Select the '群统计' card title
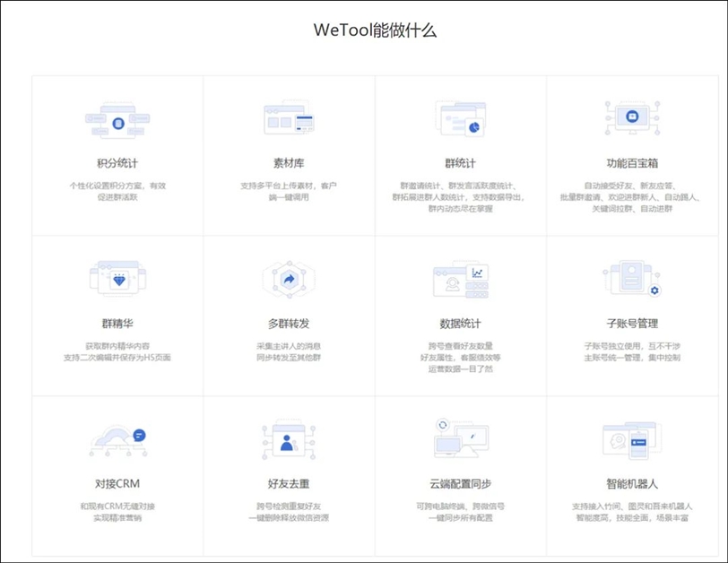Image resolution: width=728 pixels, height=563 pixels. pyautogui.click(x=461, y=163)
